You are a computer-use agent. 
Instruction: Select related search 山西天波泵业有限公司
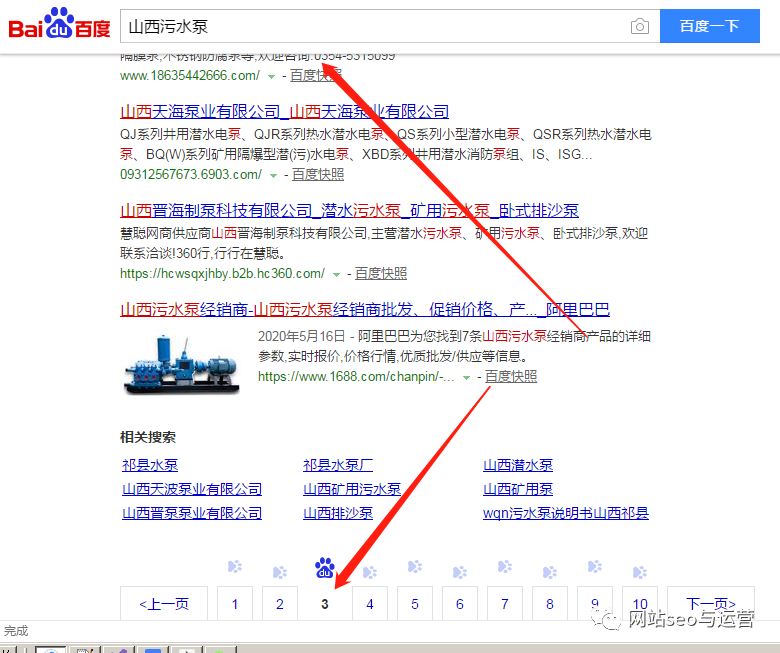[192, 489]
